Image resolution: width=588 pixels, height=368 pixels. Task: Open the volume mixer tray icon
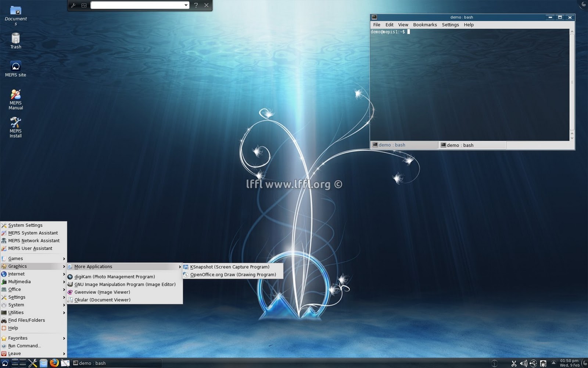pos(523,364)
